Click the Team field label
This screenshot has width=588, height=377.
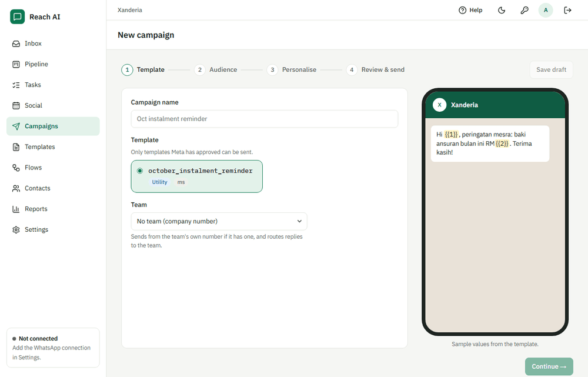coord(139,205)
